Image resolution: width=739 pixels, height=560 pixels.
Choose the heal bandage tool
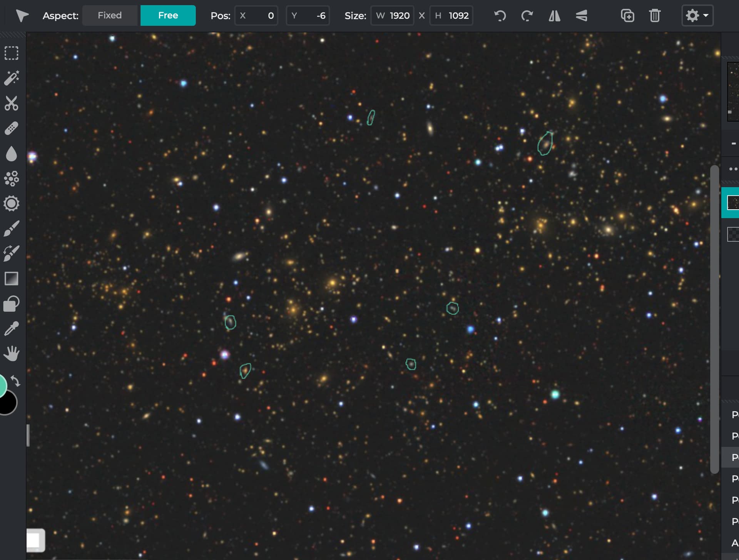pos(12,128)
